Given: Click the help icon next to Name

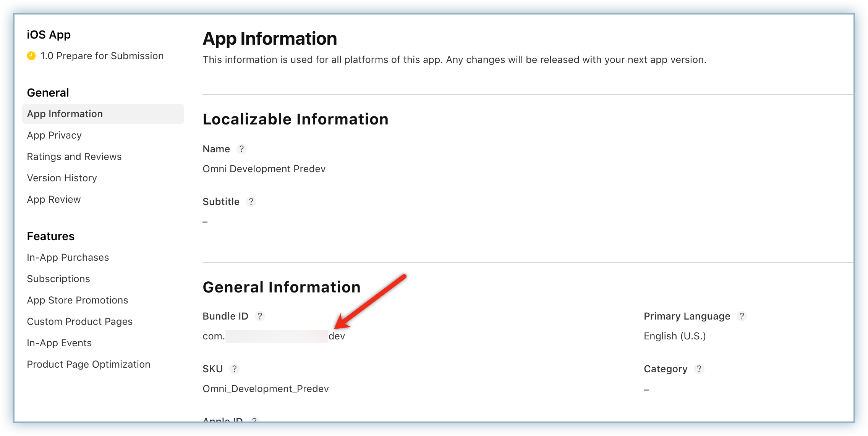Looking at the screenshot, I should point(241,149).
